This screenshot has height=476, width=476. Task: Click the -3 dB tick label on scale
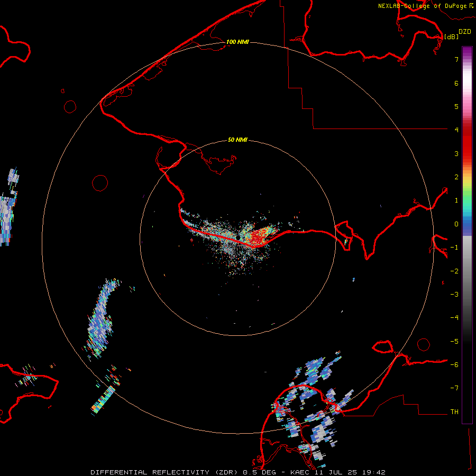tap(454, 295)
